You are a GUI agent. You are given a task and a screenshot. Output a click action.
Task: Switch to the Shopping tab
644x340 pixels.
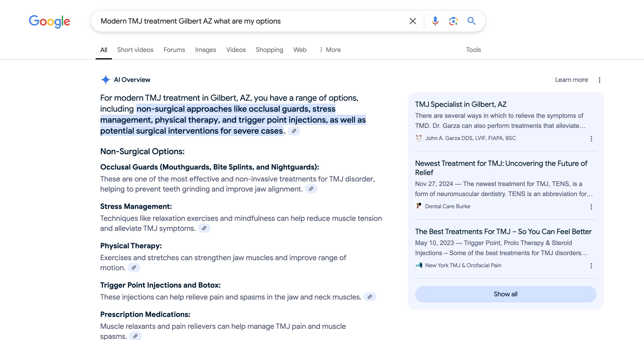click(270, 50)
